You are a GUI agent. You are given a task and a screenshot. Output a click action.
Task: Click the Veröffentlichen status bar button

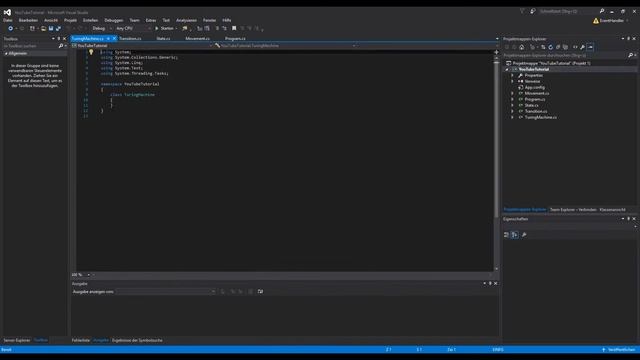[618, 349]
